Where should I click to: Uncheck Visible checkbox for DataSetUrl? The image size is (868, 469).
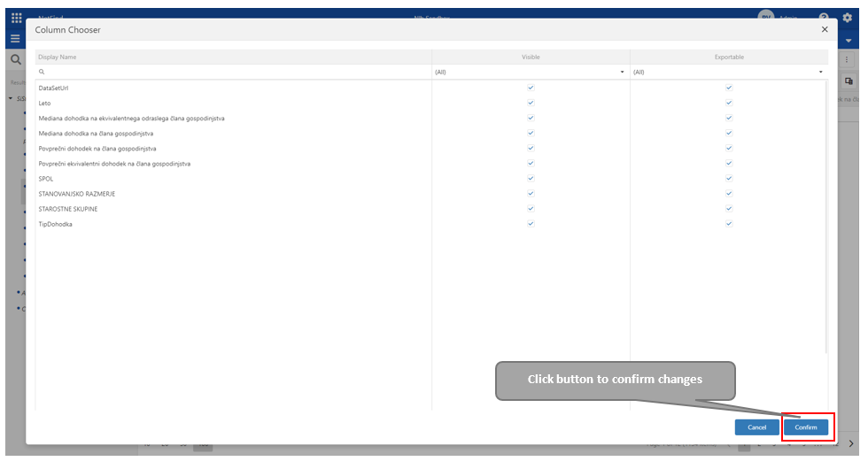[x=531, y=88]
